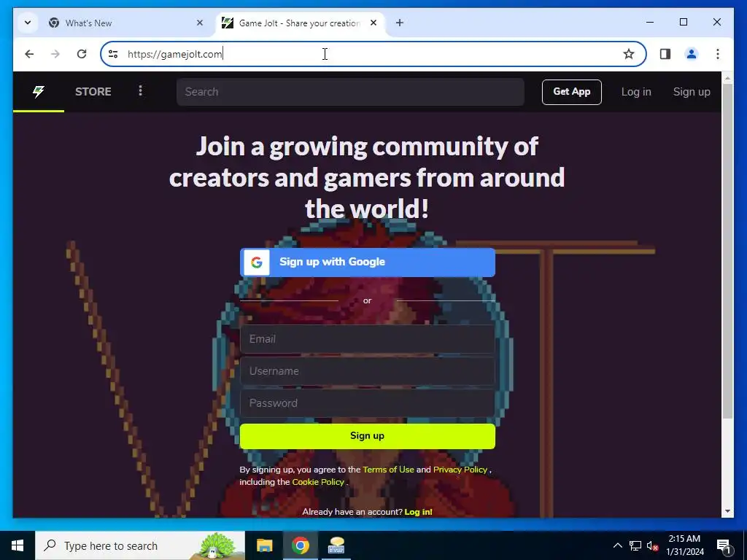747x560 pixels.
Task: Click Sign up in the top navbar
Action: coord(692,92)
